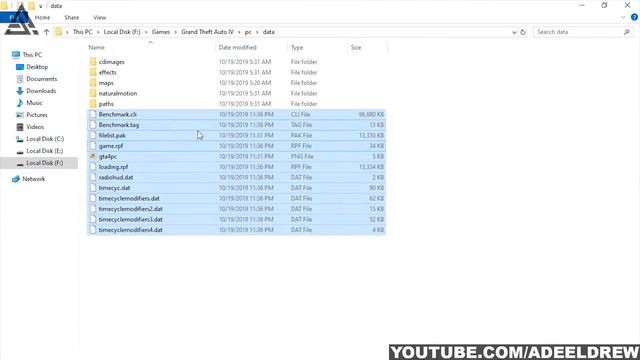Navigate to Games breadcrumb
The image size is (640, 360).
pyautogui.click(x=161, y=32)
